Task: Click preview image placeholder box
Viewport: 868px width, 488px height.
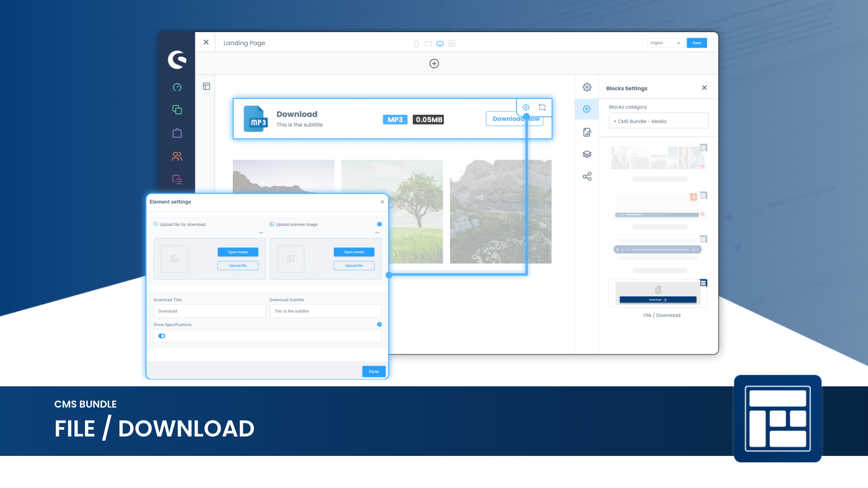Action: coord(291,259)
